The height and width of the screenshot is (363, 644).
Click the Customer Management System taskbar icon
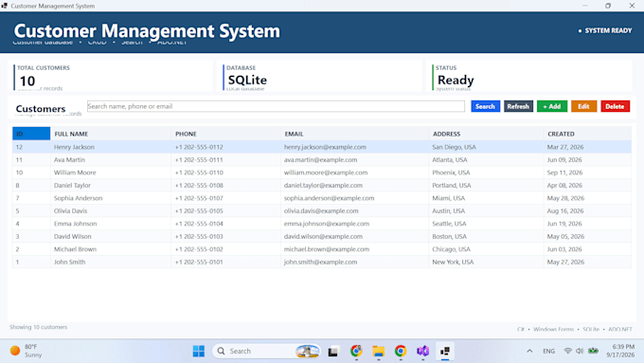445,351
